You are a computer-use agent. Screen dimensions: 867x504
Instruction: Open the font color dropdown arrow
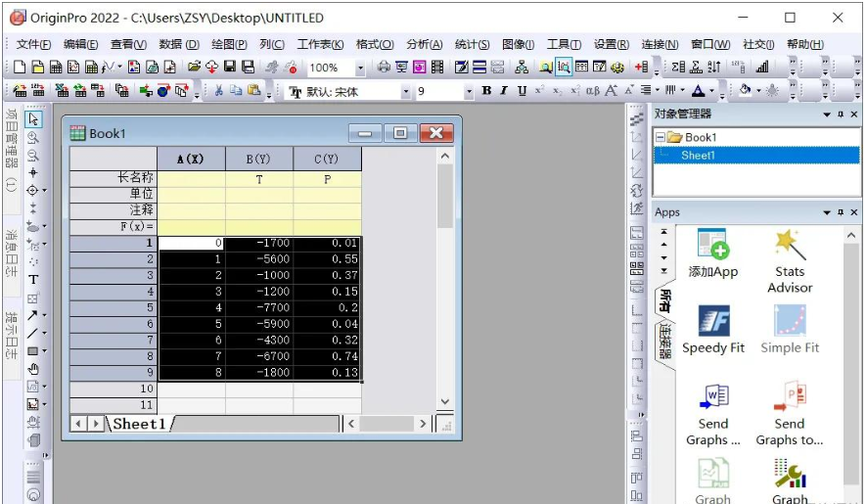tap(712, 91)
